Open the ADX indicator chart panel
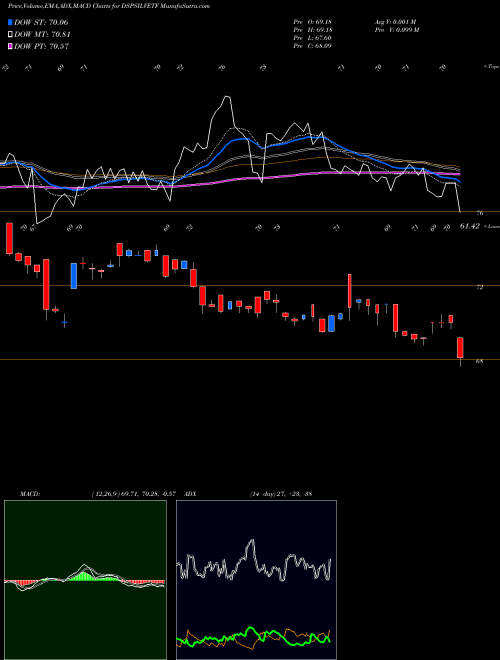 pyautogui.click(x=256, y=580)
